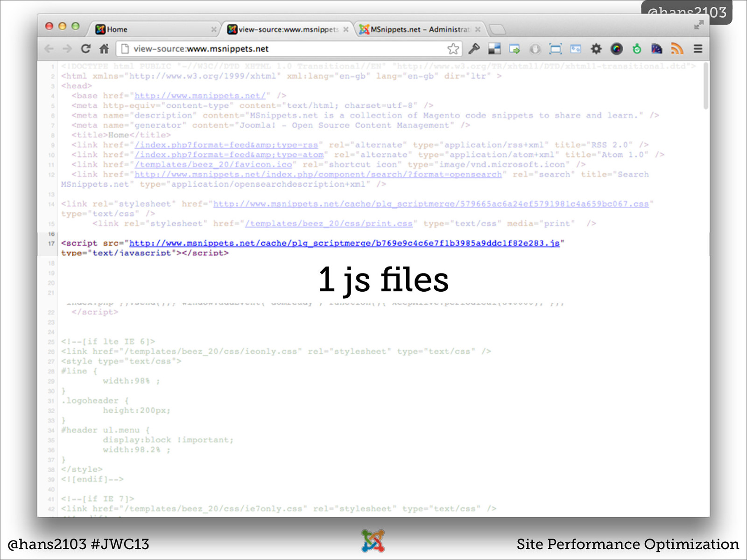Open the Chrome hamburger menu
This screenshot has height=560, width=747.
click(698, 49)
